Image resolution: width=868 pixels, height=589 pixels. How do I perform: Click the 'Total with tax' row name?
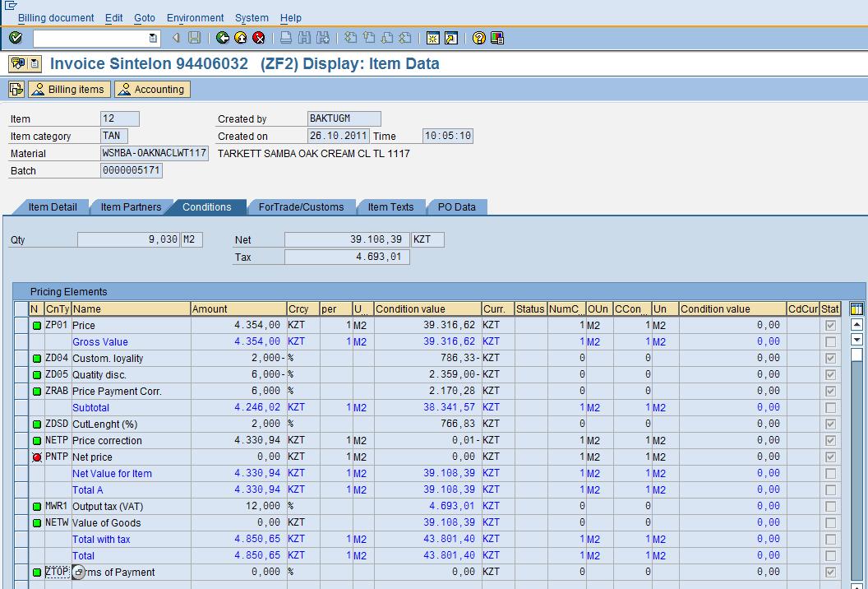point(101,539)
